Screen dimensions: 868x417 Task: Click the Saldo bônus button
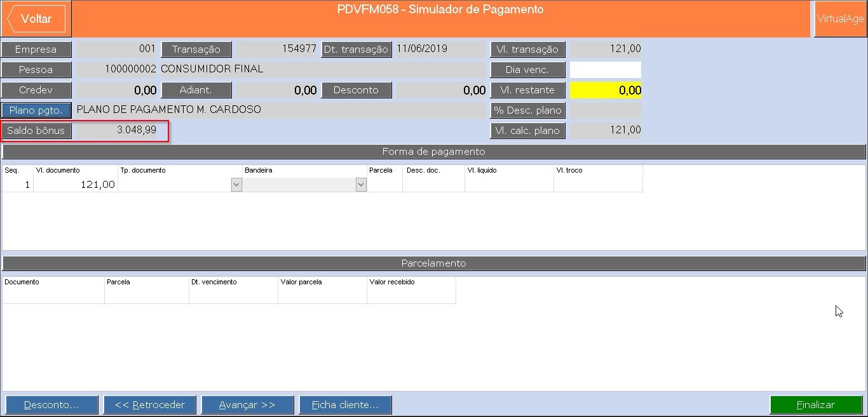point(36,131)
